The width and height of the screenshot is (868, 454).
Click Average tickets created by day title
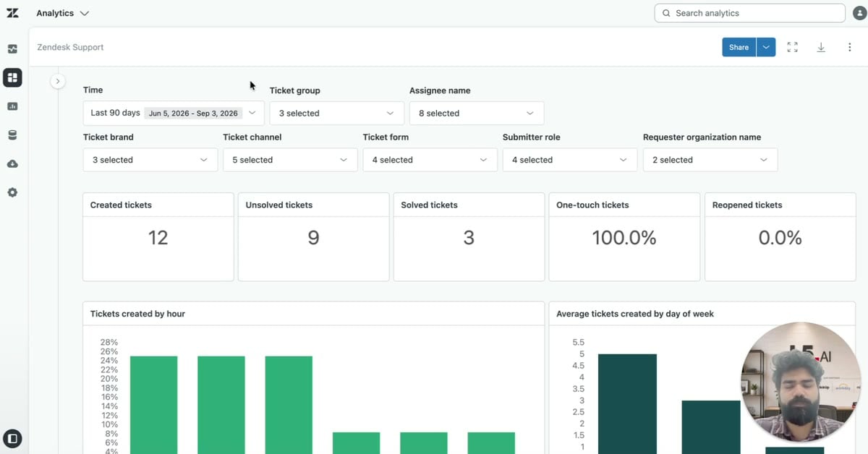[635, 314]
